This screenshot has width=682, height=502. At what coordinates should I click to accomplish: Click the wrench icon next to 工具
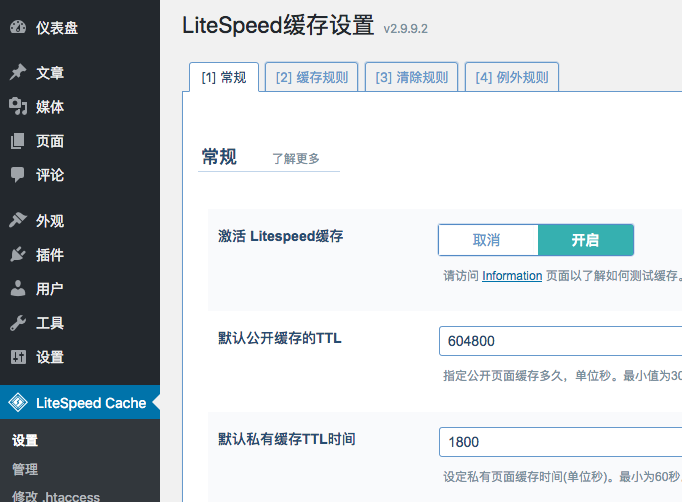click(x=18, y=322)
